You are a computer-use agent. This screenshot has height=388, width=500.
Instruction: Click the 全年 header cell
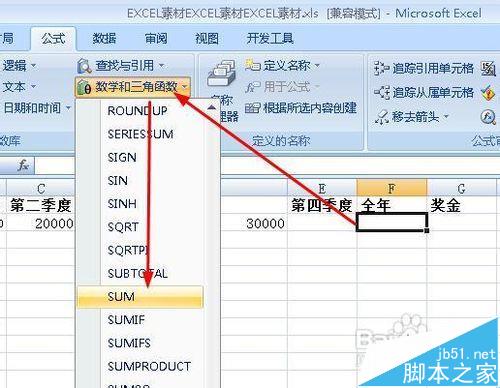pyautogui.click(x=392, y=205)
